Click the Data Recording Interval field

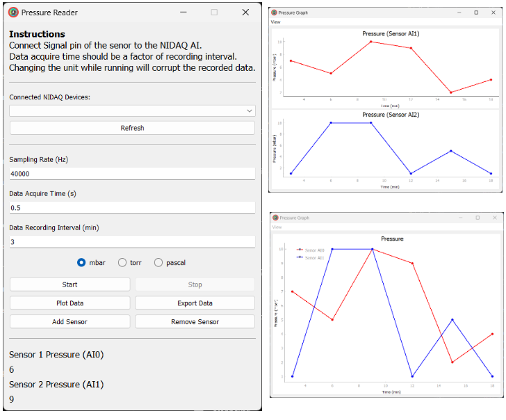click(x=132, y=242)
